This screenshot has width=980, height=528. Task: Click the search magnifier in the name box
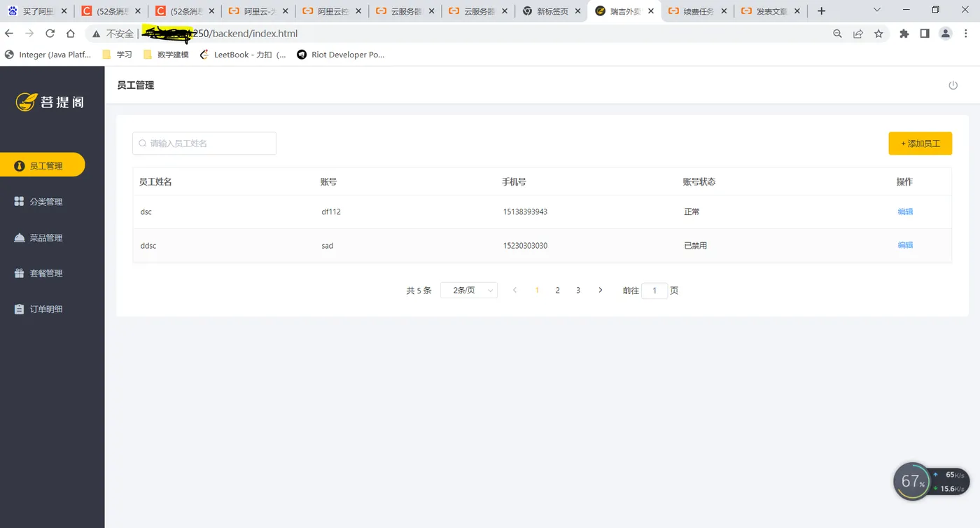pyautogui.click(x=143, y=144)
